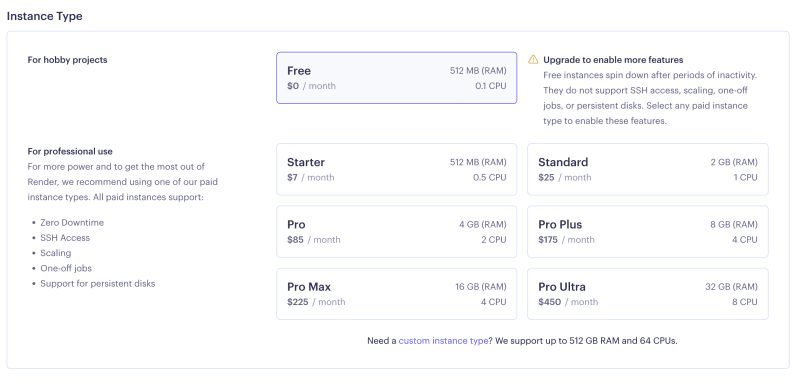Click the Upgrade to enable more features heading

pos(613,60)
